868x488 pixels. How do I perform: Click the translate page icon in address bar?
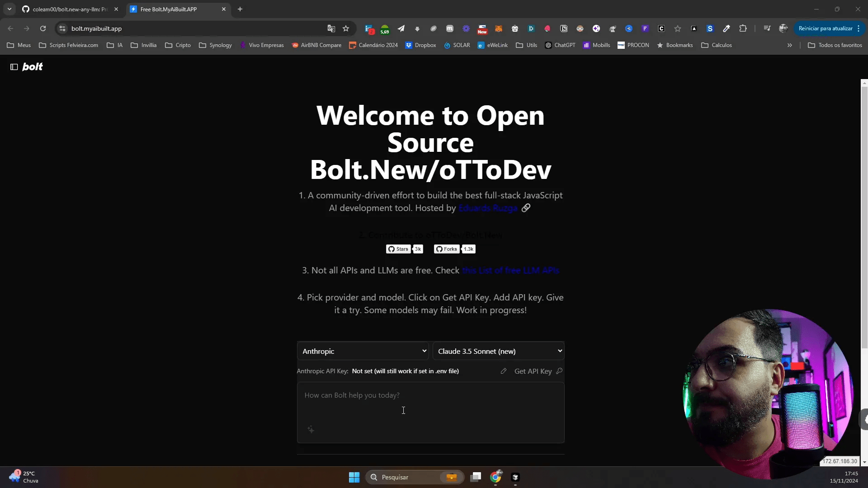[331, 28]
